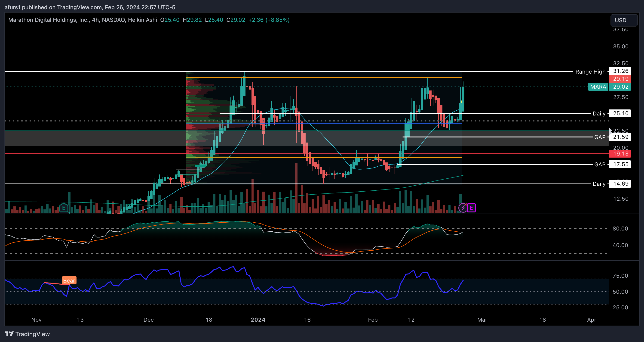This screenshot has width=644, height=342.
Task: Click the C29.02 close value
Action: 236,20
